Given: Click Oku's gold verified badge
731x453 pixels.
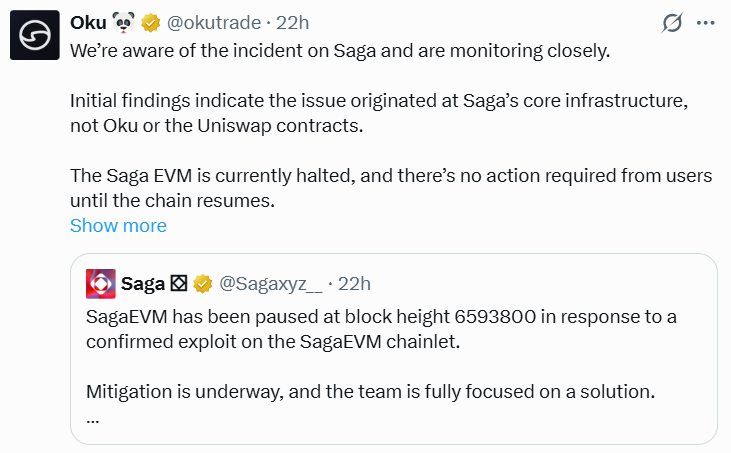Looking at the screenshot, I should 152,22.
